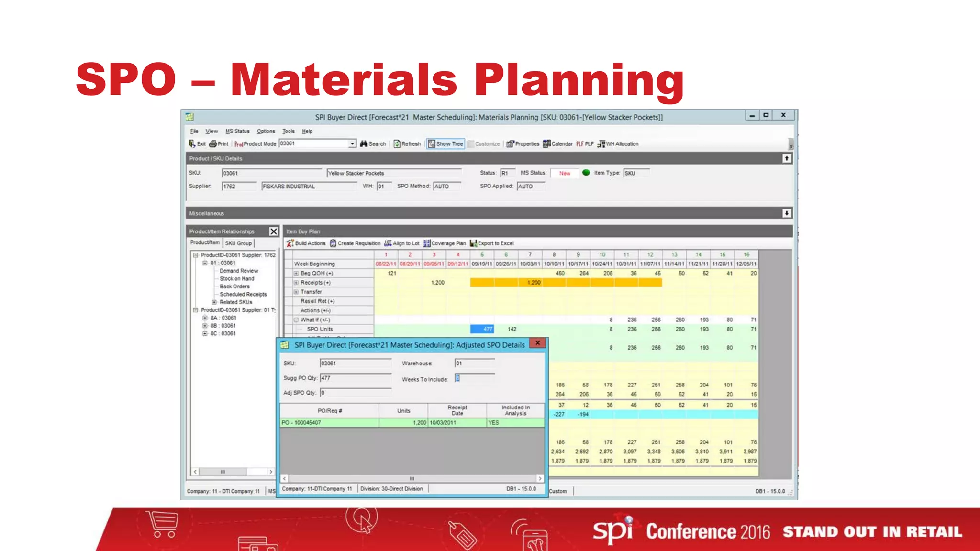Click the tree panel's left scroll arrow
980x551 pixels.
[195, 472]
